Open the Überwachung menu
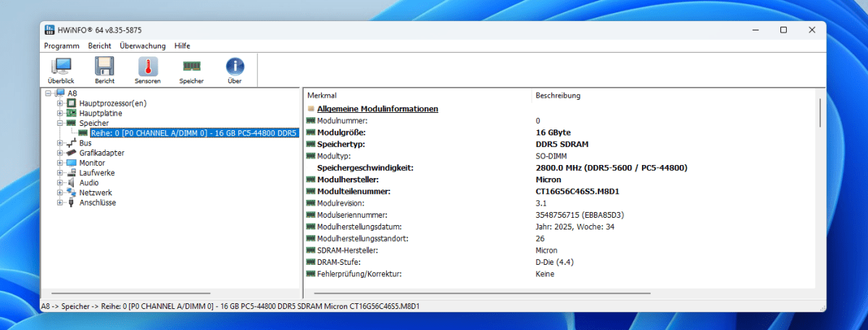Image resolution: width=868 pixels, height=330 pixels. pyautogui.click(x=143, y=46)
